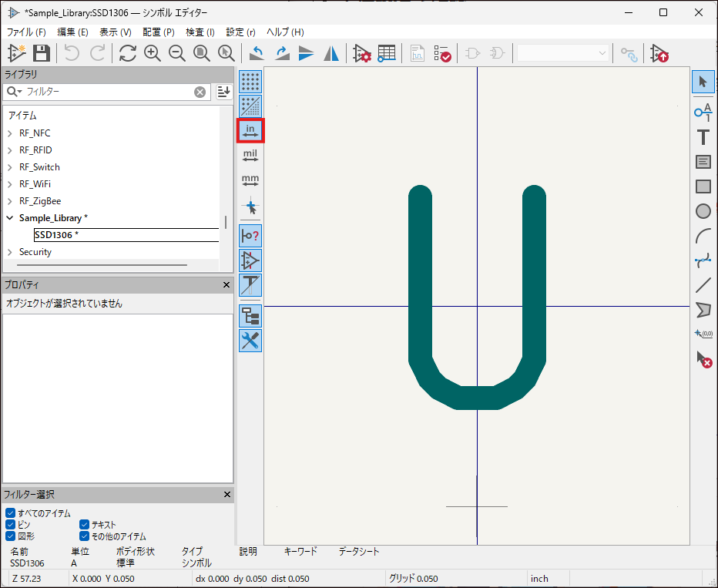
Task: Expand the RF_WiFi library
Action: pyautogui.click(x=10, y=184)
